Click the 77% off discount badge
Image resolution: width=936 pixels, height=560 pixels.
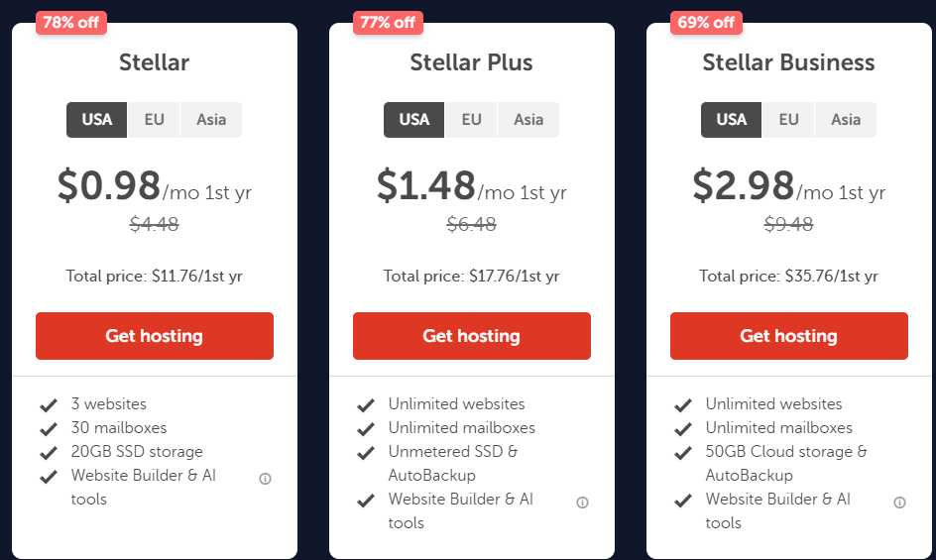(389, 22)
